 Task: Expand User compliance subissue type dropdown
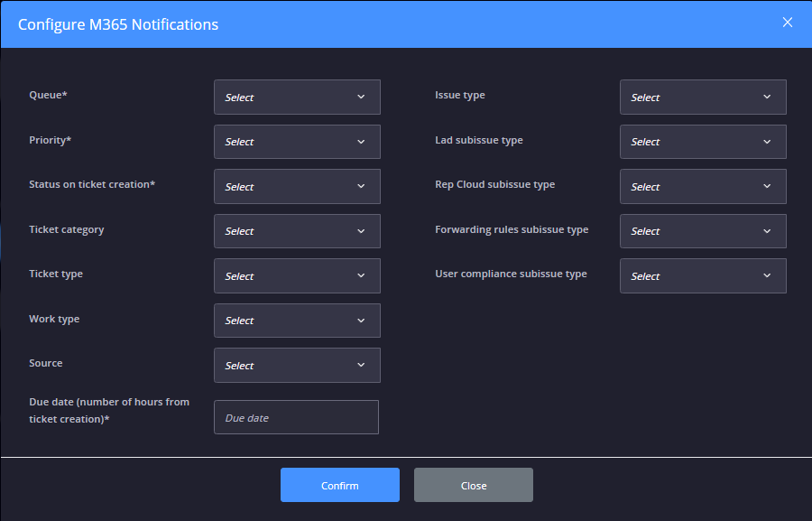coord(703,275)
